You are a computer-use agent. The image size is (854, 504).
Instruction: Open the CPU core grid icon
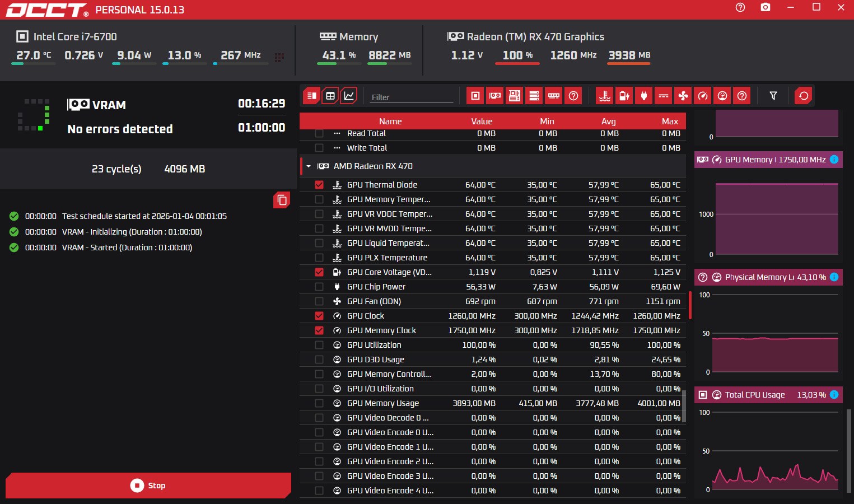(279, 57)
